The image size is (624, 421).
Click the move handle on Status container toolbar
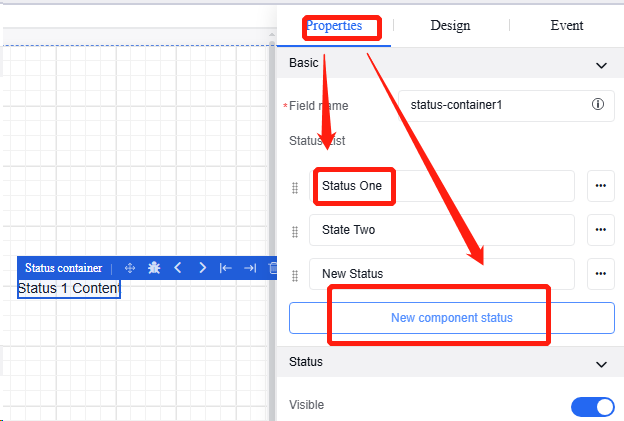(x=129, y=268)
